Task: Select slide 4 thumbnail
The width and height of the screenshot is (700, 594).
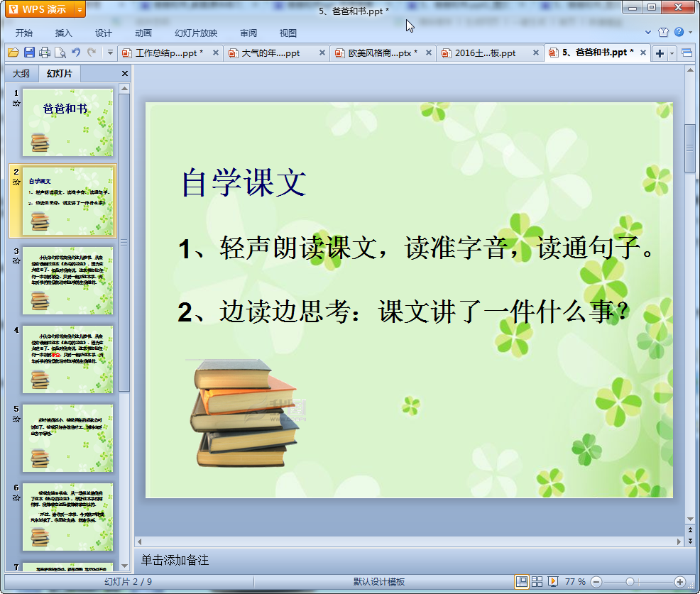Action: click(68, 359)
